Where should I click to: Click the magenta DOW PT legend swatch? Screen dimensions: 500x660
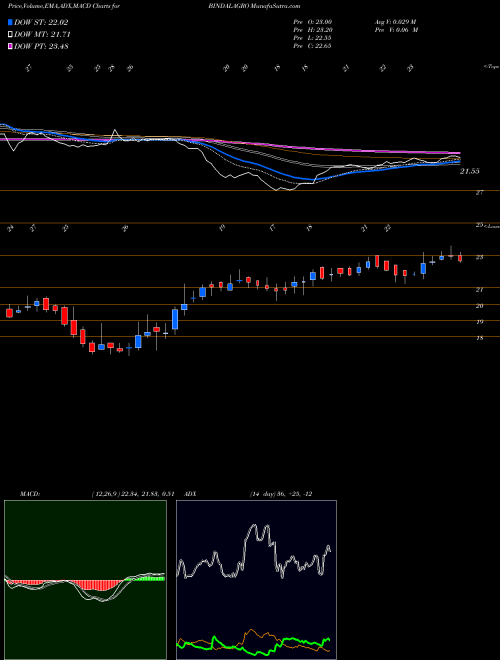(10, 46)
